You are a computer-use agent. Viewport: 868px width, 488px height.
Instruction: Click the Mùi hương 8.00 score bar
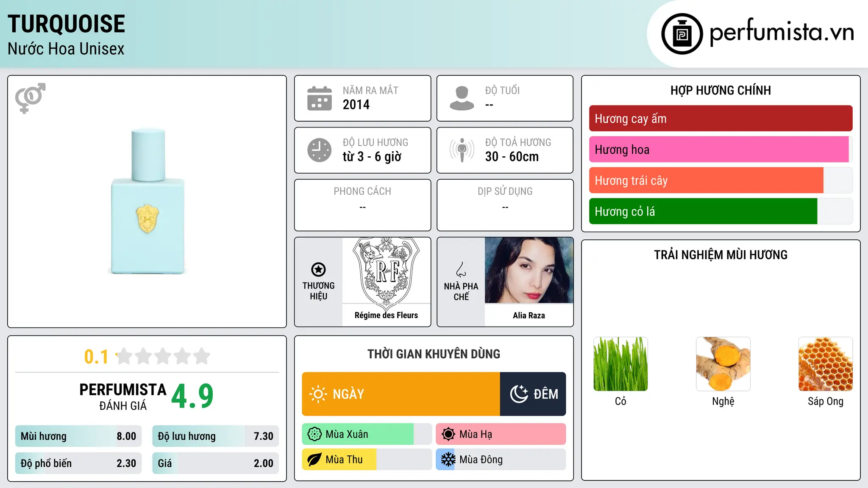(x=78, y=436)
